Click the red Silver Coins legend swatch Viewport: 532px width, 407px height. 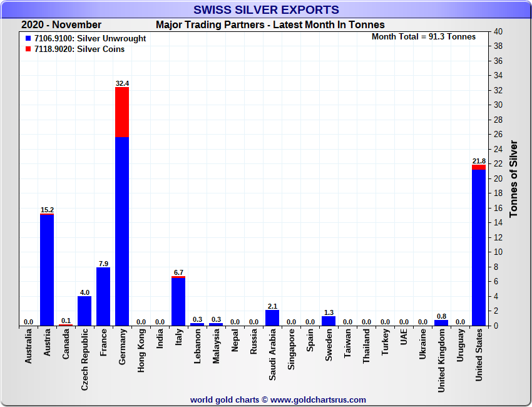[28, 49]
